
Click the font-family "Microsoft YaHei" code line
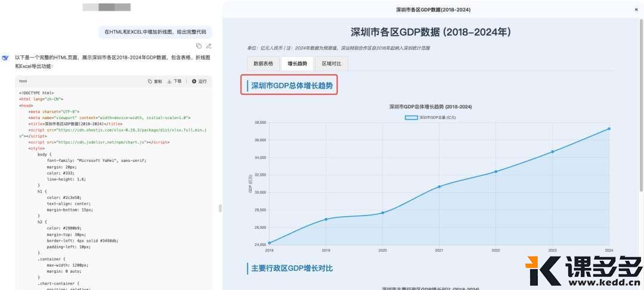click(97, 160)
